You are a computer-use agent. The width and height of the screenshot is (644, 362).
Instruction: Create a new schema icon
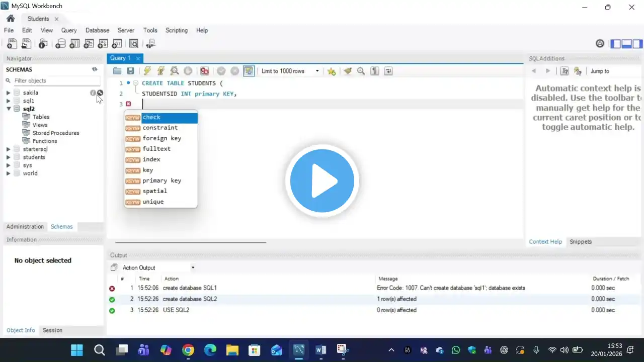click(x=60, y=44)
